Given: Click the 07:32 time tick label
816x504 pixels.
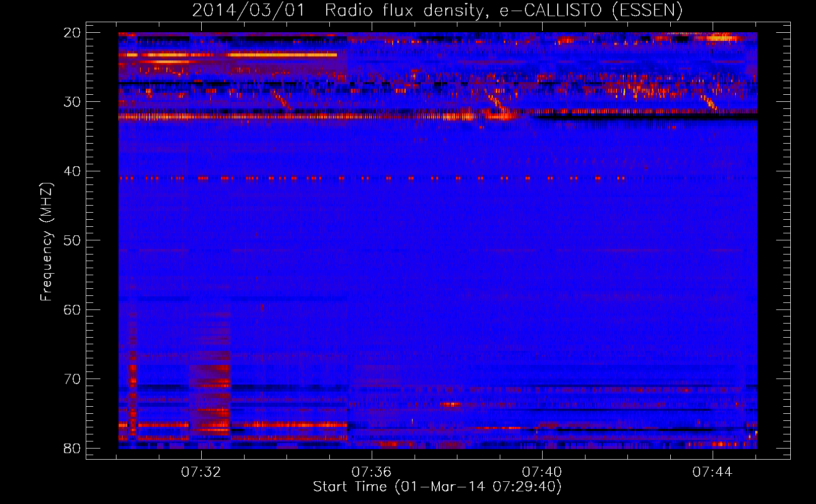Looking at the screenshot, I should pos(201,472).
